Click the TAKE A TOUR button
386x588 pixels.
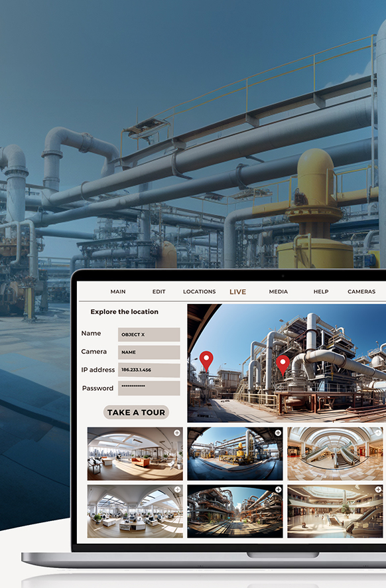(136, 412)
